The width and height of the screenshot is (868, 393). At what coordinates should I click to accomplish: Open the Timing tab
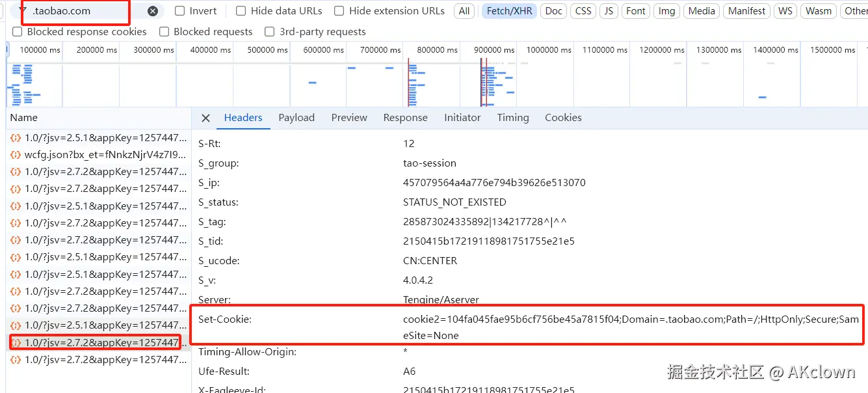(x=513, y=118)
